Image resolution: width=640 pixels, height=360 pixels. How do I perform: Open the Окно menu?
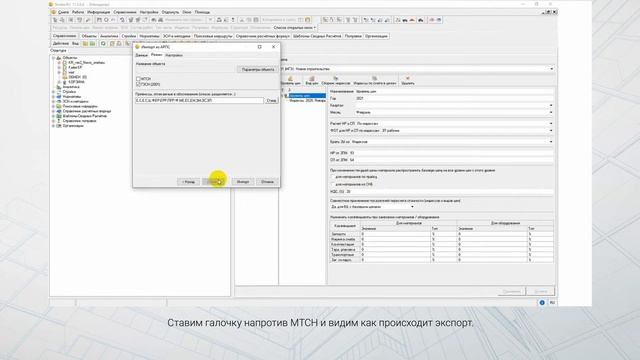[187, 12]
